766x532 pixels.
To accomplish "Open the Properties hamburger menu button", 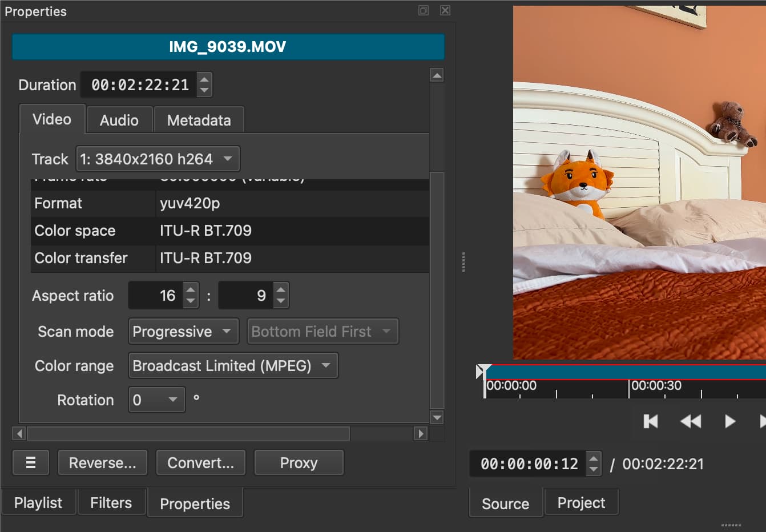I will [31, 463].
